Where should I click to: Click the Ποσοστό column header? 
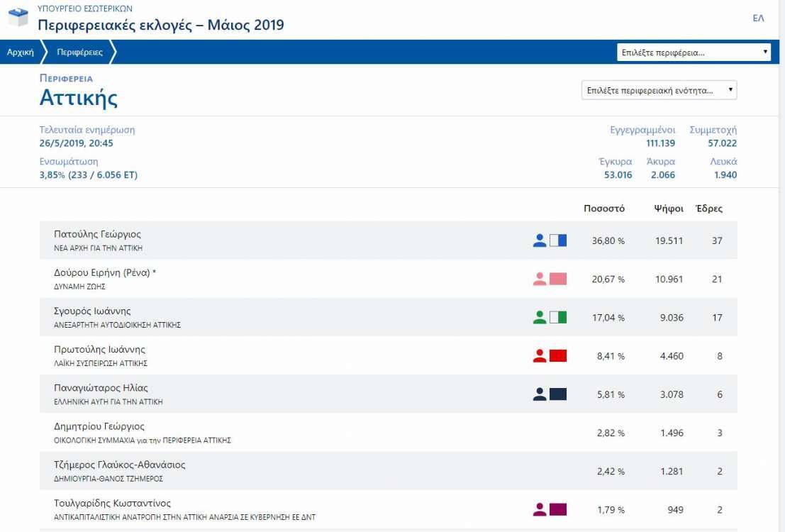[x=603, y=209]
